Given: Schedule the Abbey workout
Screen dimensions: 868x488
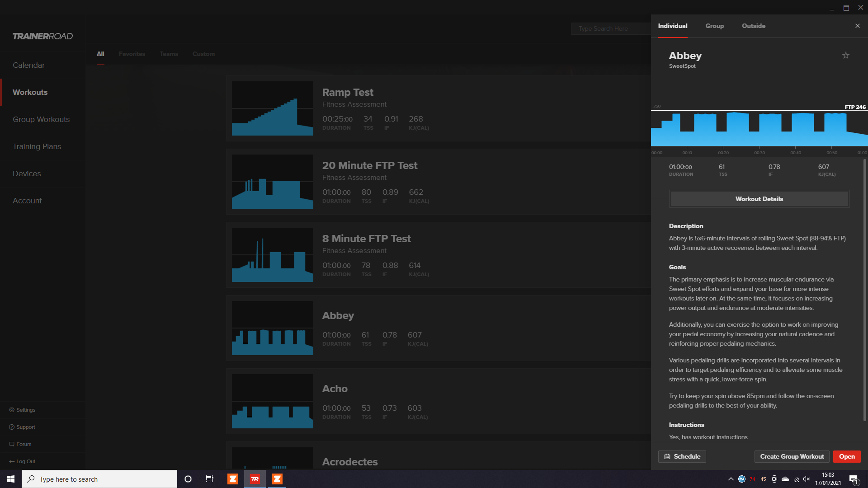Looking at the screenshot, I should (682, 456).
